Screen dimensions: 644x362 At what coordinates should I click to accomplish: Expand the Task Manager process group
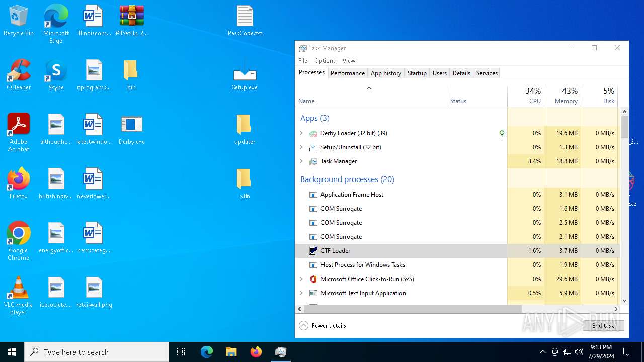[x=301, y=161]
